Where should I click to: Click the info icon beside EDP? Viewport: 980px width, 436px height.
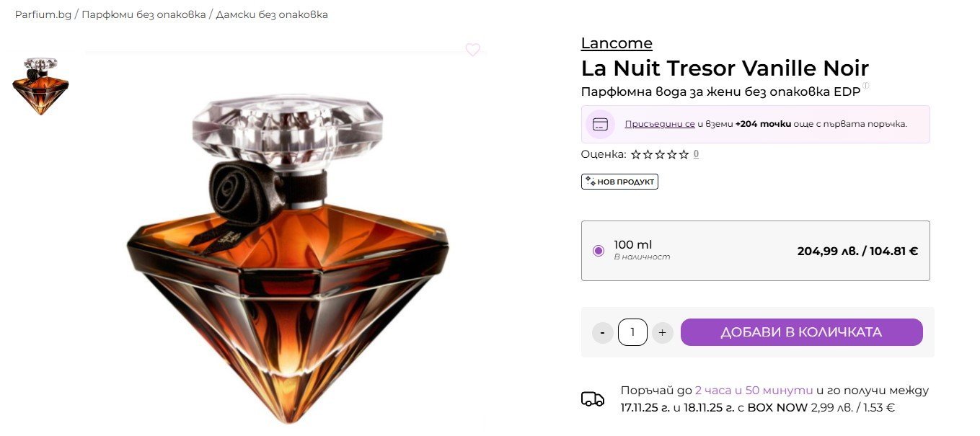pos(866,86)
